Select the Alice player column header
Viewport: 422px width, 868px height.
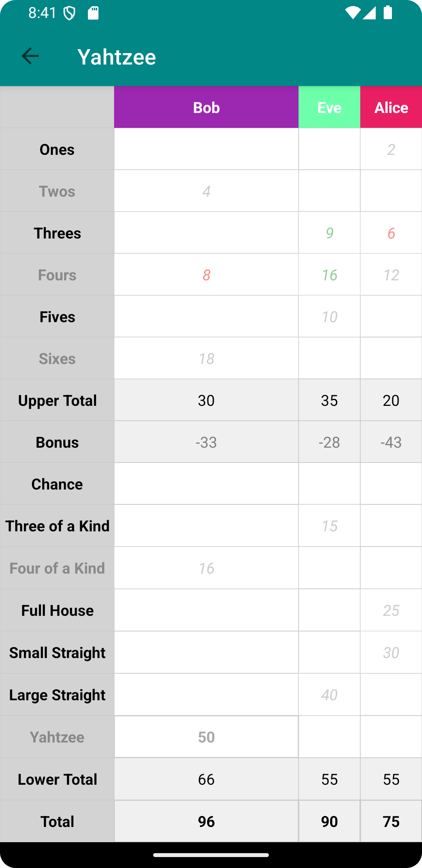(x=391, y=107)
